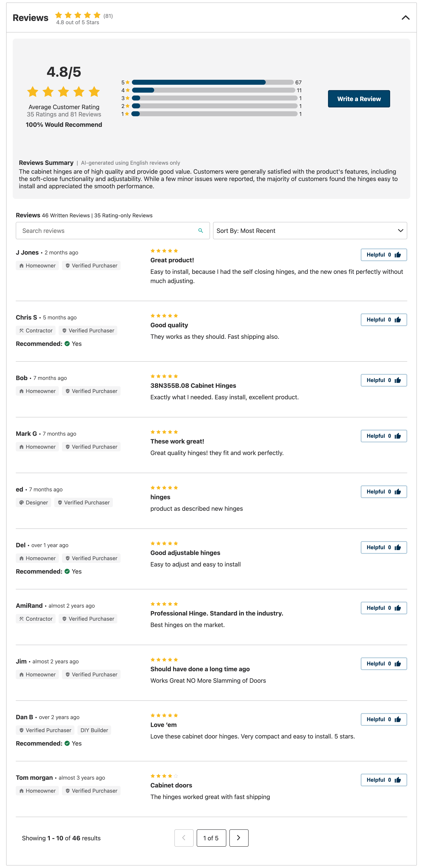Mark Jim's review as Helpful

point(383,664)
